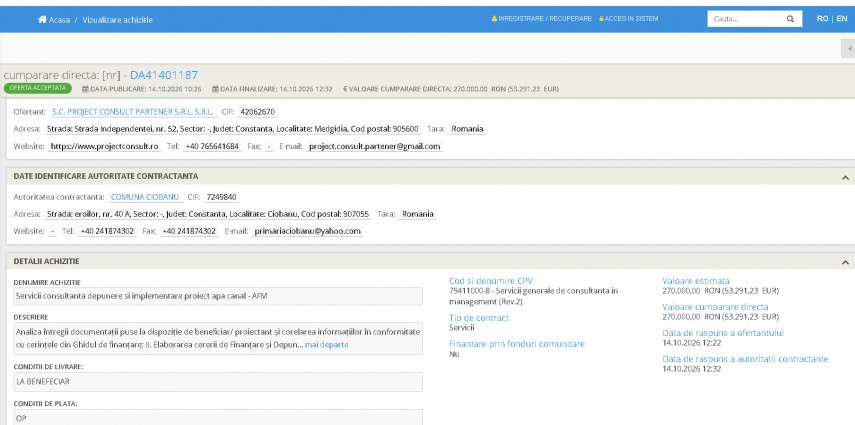Open the COMUNA CIOBANU link

coord(145,197)
